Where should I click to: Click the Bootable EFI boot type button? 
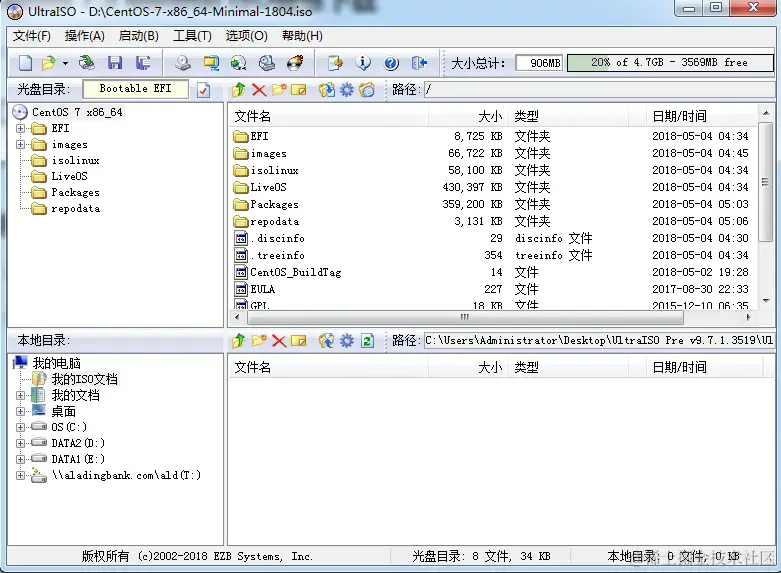tap(135, 89)
